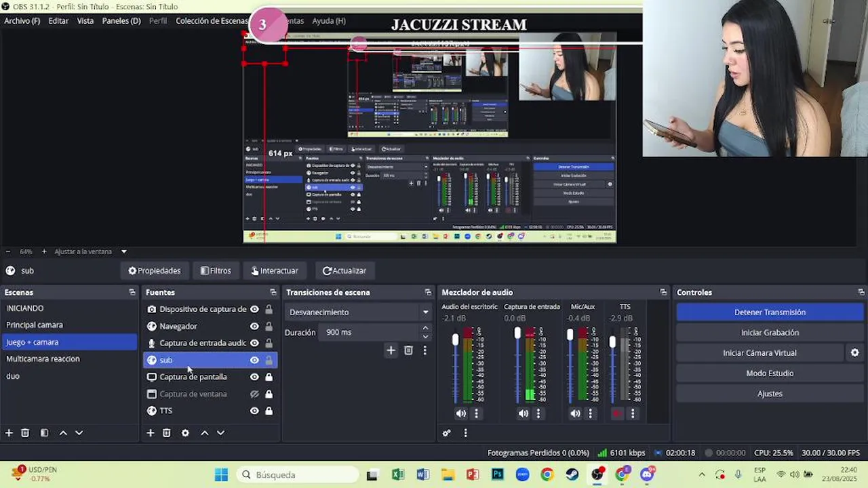Mute the Mic/Aux channel
Image resolution: width=868 pixels, height=488 pixels.
575,413
